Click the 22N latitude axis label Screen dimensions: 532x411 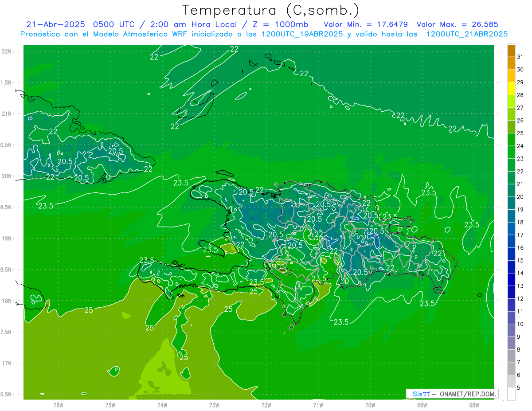7,51
